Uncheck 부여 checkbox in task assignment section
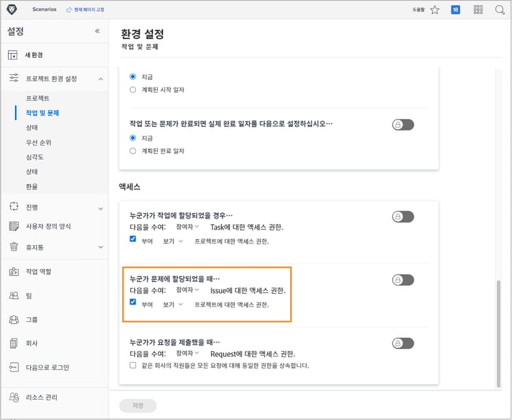512x420 pixels. click(133, 239)
